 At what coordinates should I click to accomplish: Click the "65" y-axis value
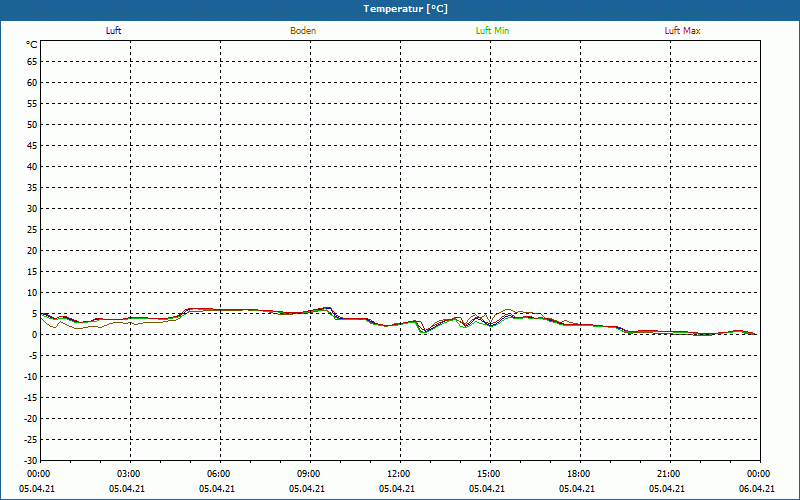[x=32, y=62]
